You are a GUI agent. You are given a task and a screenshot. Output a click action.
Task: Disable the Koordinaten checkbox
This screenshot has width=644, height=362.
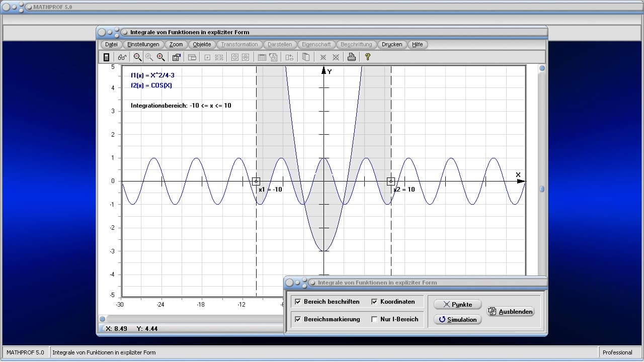[374, 302]
